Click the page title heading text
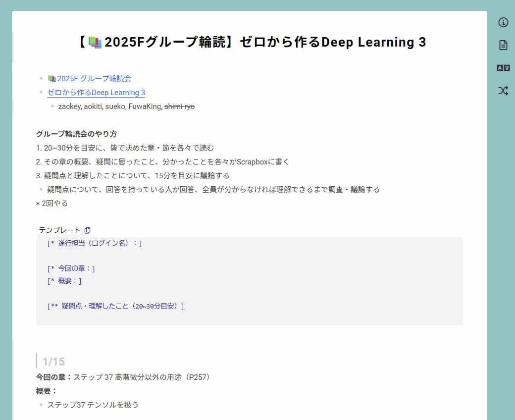515x420 pixels. (265, 43)
